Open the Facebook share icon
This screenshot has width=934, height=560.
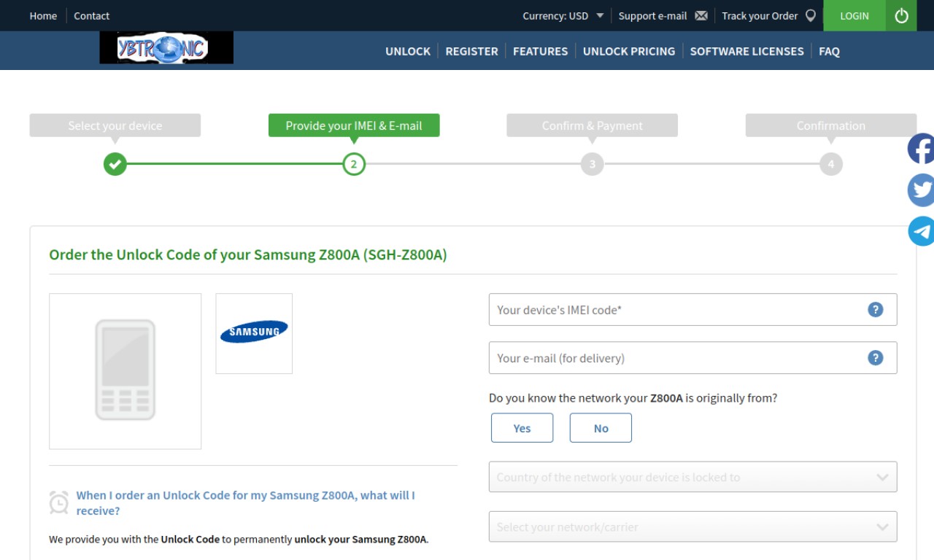921,149
